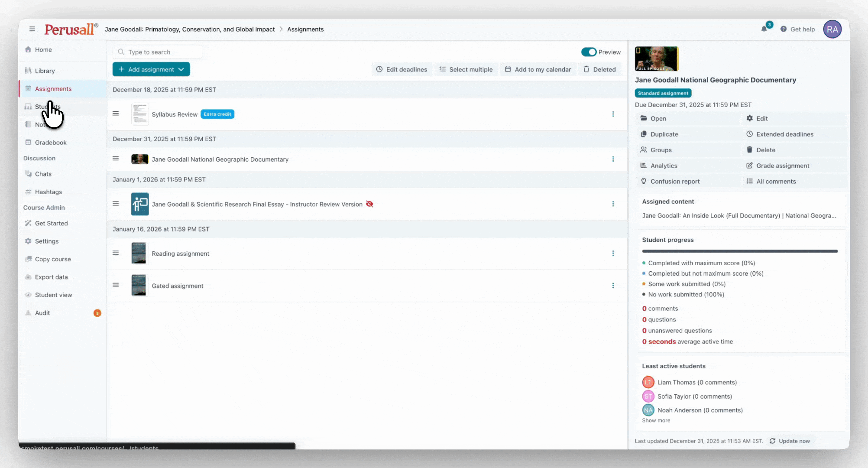Click Select multiple

coord(466,69)
